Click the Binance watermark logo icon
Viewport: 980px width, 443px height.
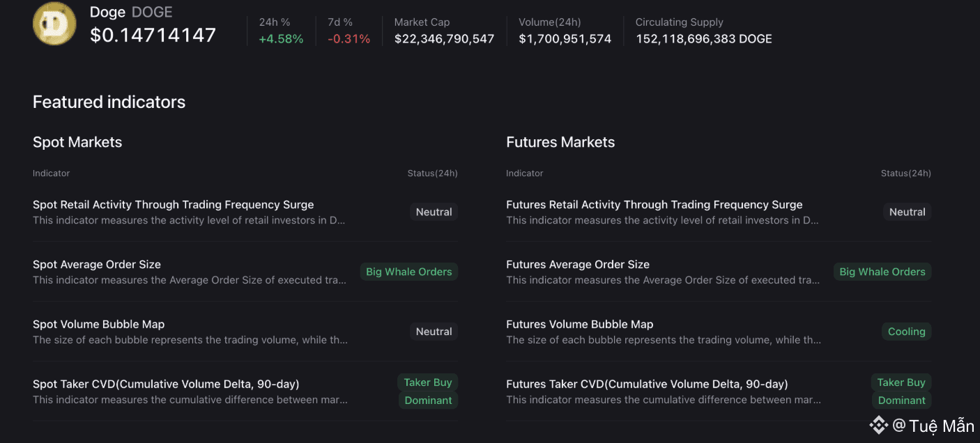(878, 424)
